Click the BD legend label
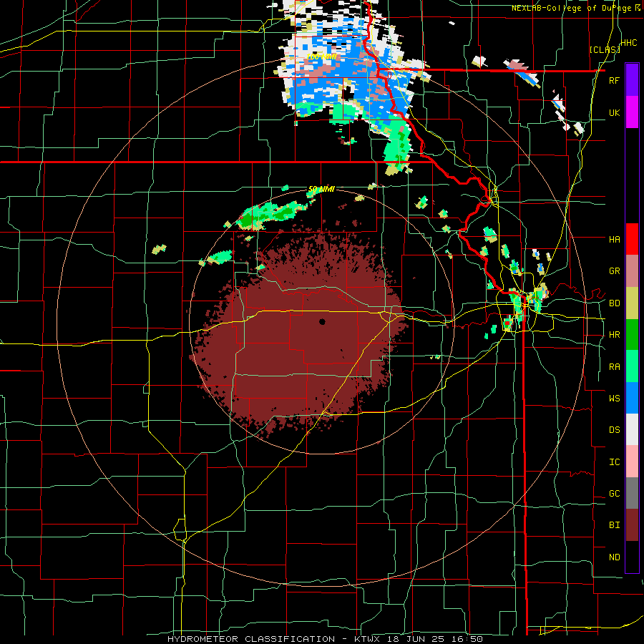This screenshot has width=644, height=644. 614,303
